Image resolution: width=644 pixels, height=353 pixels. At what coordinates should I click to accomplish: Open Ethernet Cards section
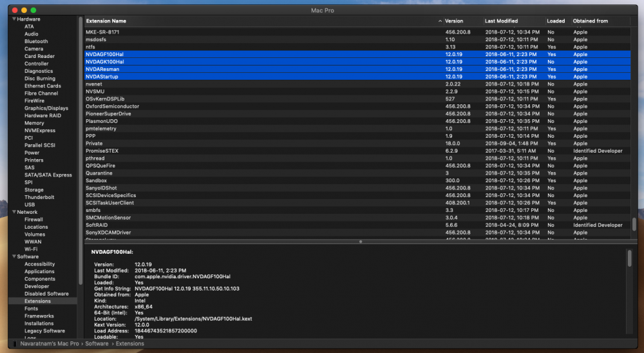coord(43,86)
